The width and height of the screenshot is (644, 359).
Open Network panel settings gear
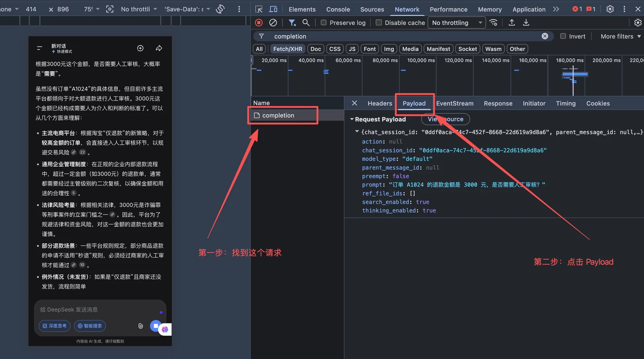pyautogui.click(x=638, y=23)
